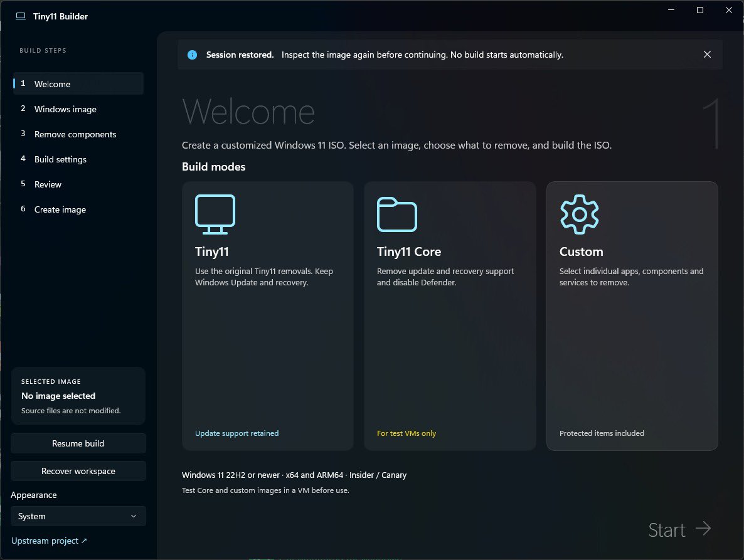
Task: Select the Build settings step
Action: [78, 159]
